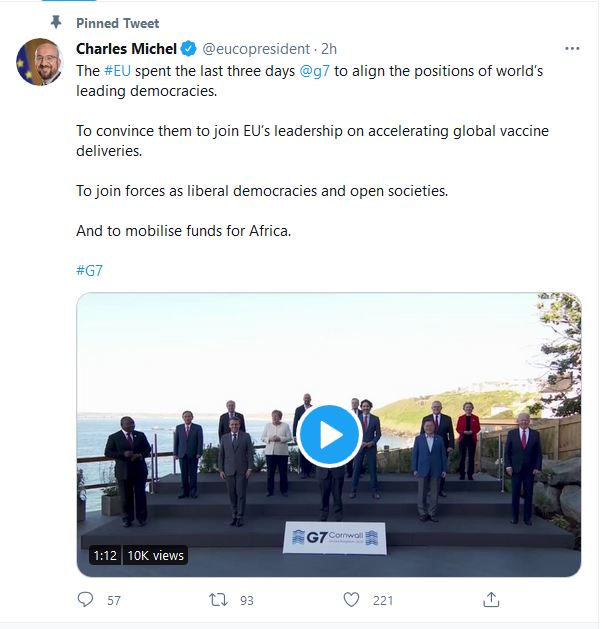Click the 93 retweets count
602x629 pixels.
(246, 600)
